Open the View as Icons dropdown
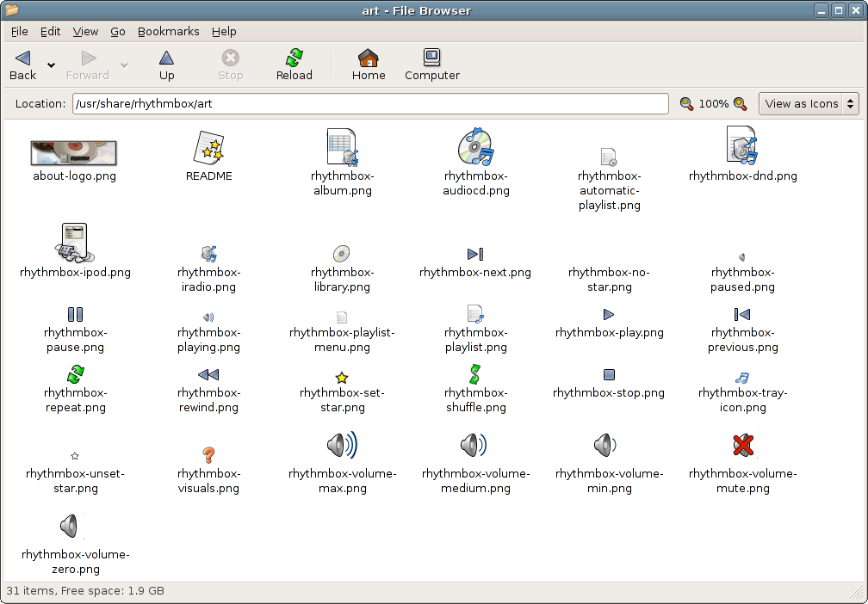 pos(809,103)
